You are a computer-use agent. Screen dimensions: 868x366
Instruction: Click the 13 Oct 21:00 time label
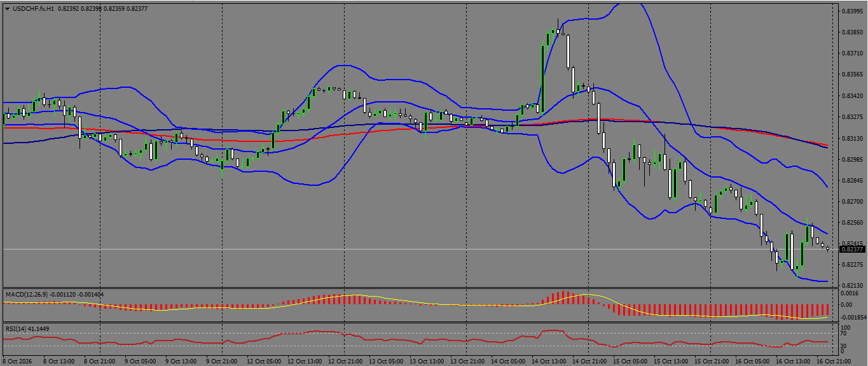coord(467,361)
